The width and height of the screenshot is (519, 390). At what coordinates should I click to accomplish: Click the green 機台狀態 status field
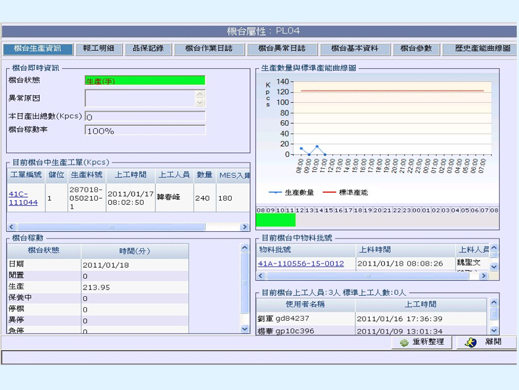point(145,80)
